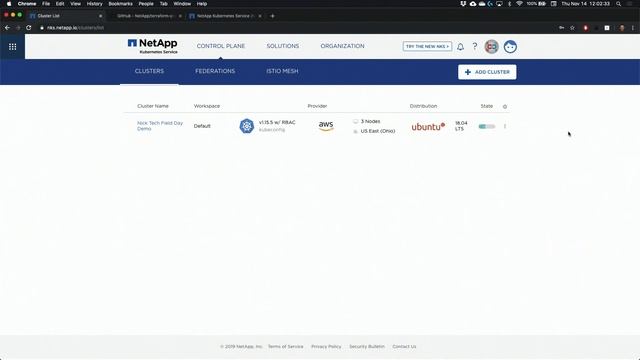Screen dimensions: 640x360
Task: Open the help question mark icon
Action: pyautogui.click(x=475, y=47)
